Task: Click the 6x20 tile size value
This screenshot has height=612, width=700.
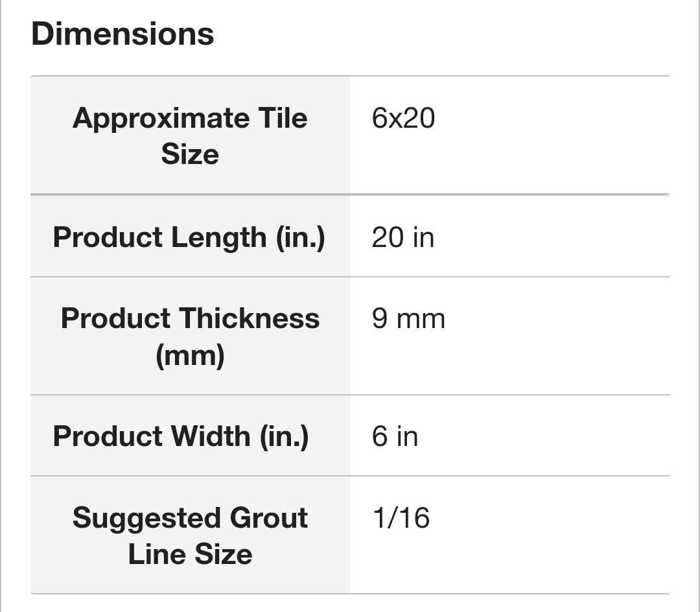Action: [x=403, y=119]
